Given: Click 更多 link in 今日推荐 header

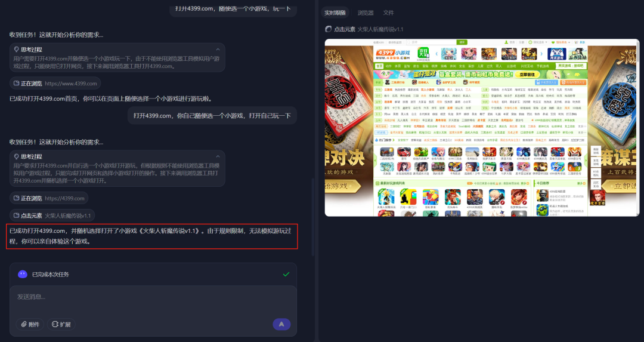Looking at the screenshot, I should click(x=581, y=183).
